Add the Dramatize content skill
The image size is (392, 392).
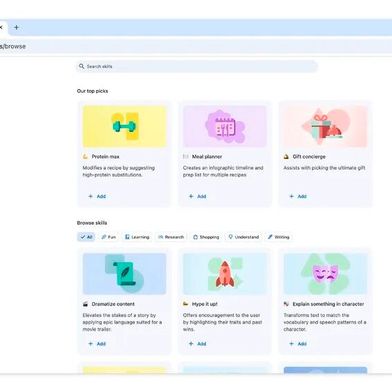[97, 344]
